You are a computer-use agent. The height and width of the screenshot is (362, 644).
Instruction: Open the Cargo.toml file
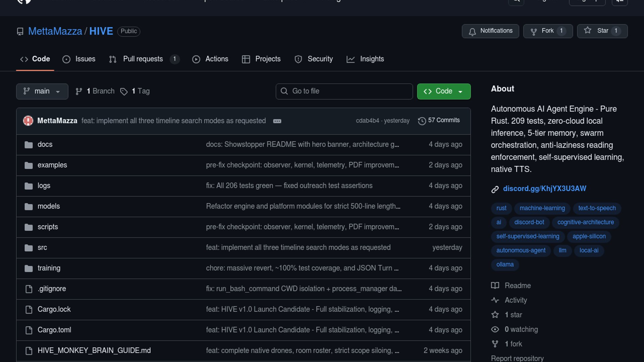point(54,330)
